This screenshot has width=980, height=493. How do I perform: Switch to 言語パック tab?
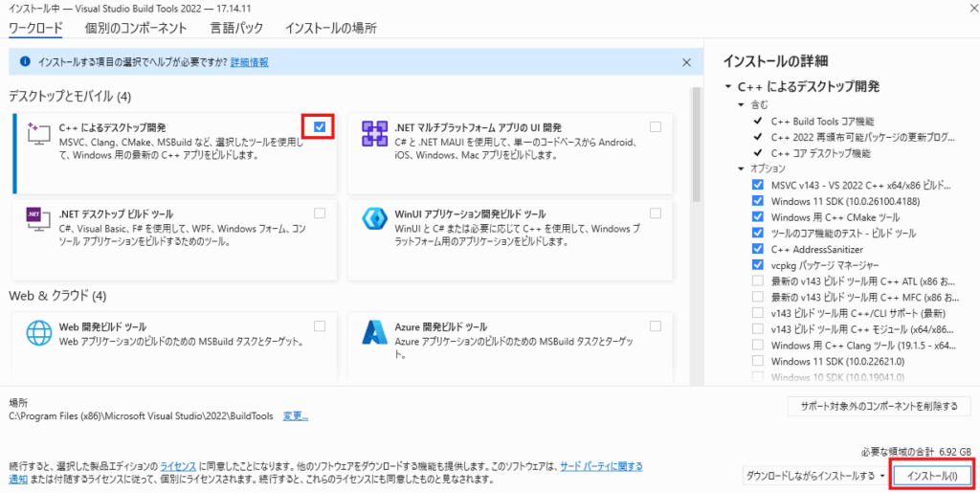tap(236, 28)
